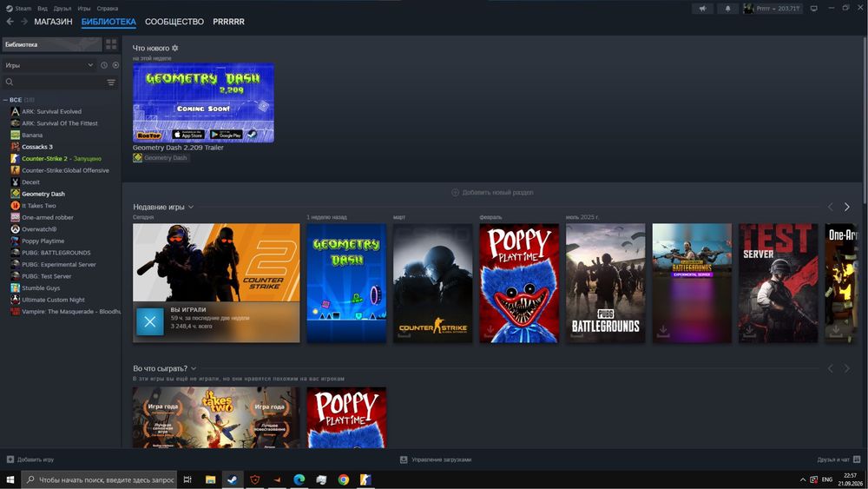868x489 pixels.
Task: Open What's New settings gear
Action: pyautogui.click(x=175, y=48)
